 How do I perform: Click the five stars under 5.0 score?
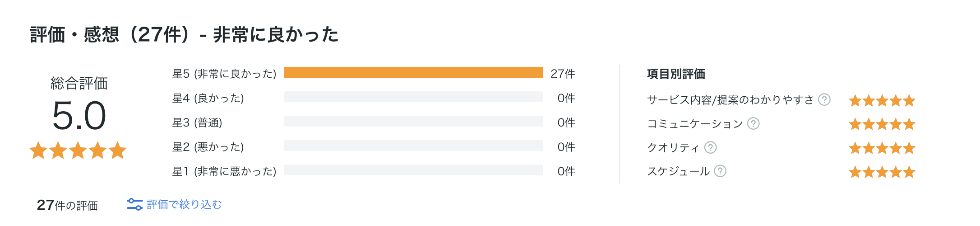[78, 151]
